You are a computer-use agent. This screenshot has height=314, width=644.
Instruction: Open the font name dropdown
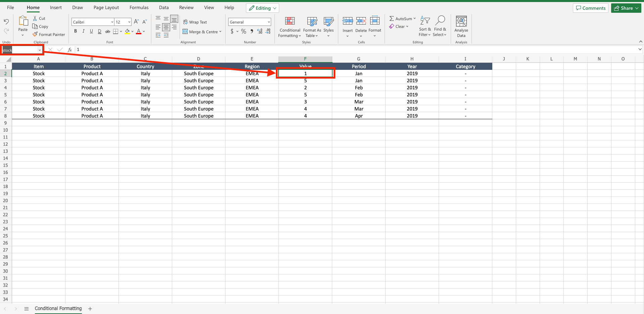(x=112, y=21)
